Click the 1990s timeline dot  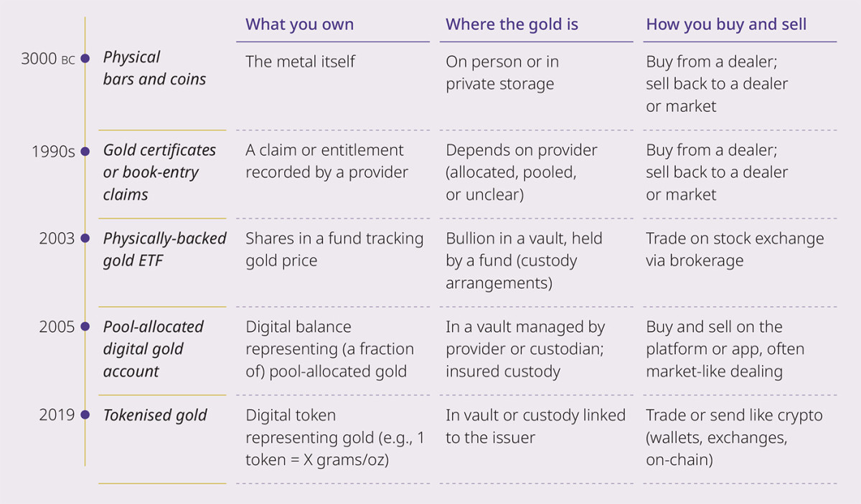85,151
